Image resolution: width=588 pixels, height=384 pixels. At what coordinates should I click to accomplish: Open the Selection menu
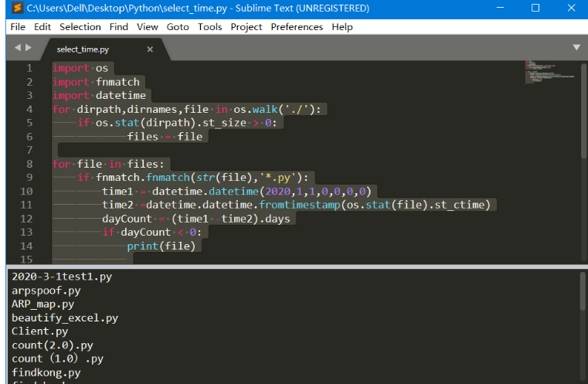[x=80, y=27]
